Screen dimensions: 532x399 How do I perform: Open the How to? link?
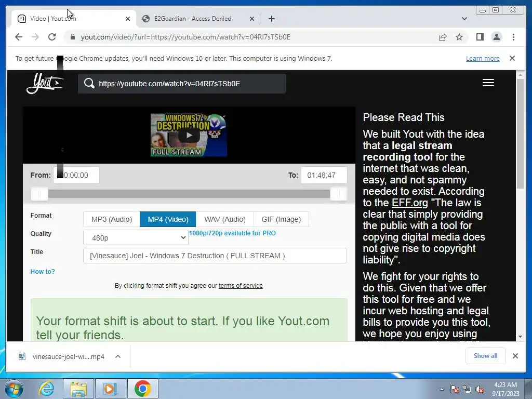tap(43, 271)
